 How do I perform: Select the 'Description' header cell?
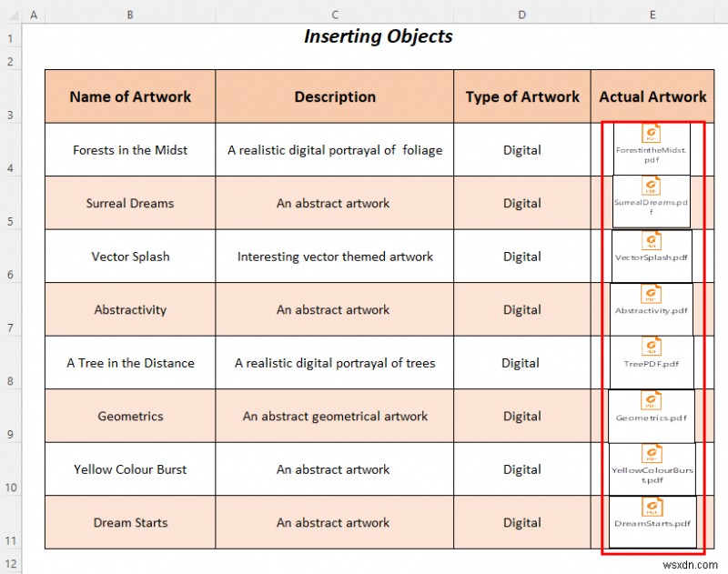point(334,96)
